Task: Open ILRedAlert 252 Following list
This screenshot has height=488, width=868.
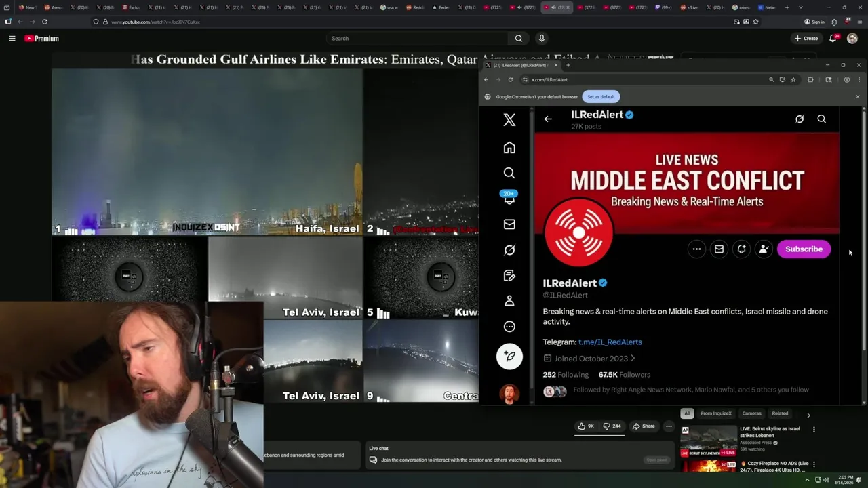Action: pyautogui.click(x=566, y=375)
